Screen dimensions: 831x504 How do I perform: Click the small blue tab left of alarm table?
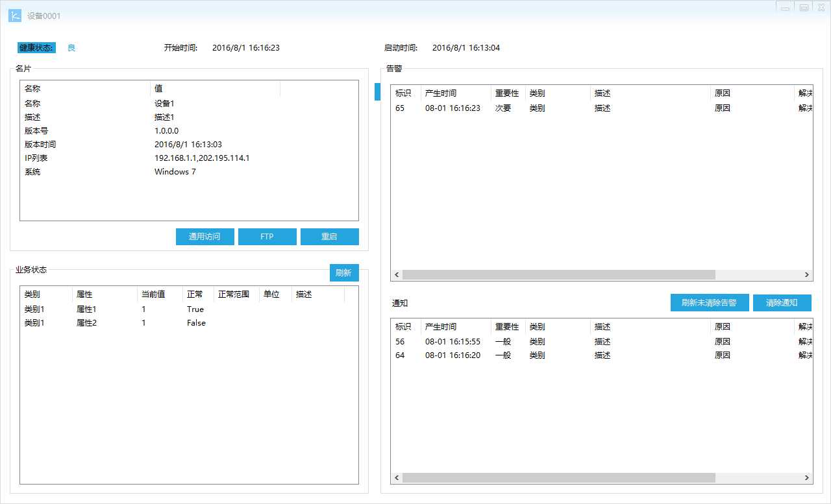click(378, 91)
